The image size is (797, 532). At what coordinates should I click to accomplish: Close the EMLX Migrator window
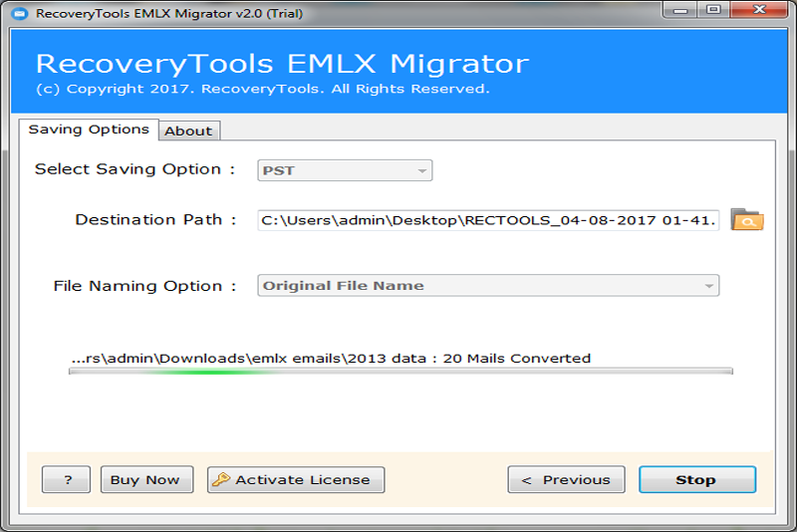coord(759,10)
